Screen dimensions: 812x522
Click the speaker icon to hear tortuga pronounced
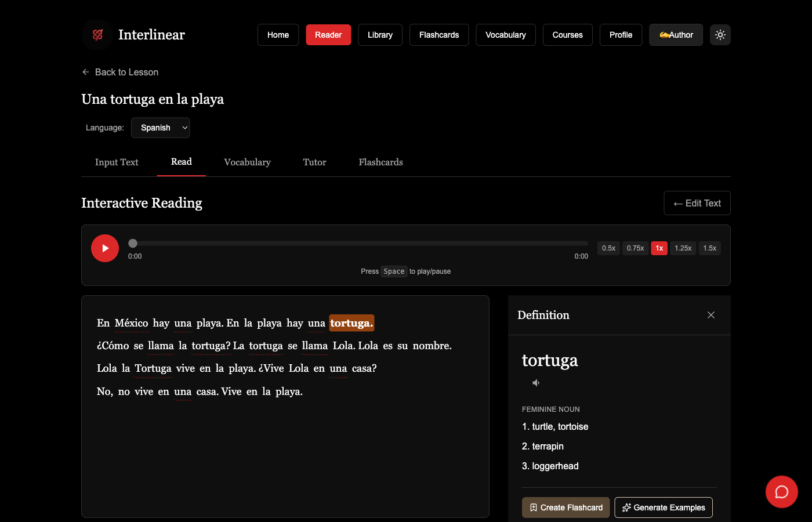pos(535,382)
